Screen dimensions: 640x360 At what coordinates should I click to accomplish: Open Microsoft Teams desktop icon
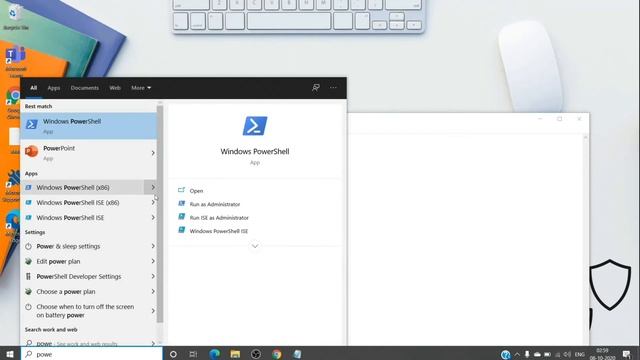[x=16, y=62]
